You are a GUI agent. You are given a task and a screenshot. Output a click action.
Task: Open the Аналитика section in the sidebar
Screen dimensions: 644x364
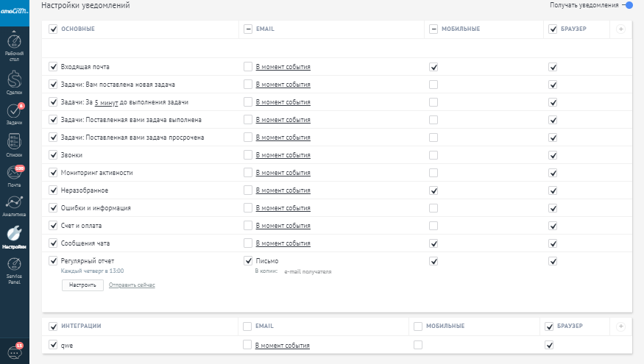(x=14, y=205)
